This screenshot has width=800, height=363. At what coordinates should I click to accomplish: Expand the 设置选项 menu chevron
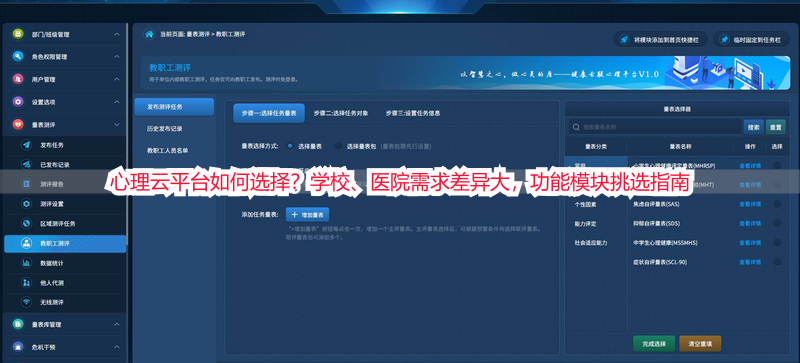[117, 102]
